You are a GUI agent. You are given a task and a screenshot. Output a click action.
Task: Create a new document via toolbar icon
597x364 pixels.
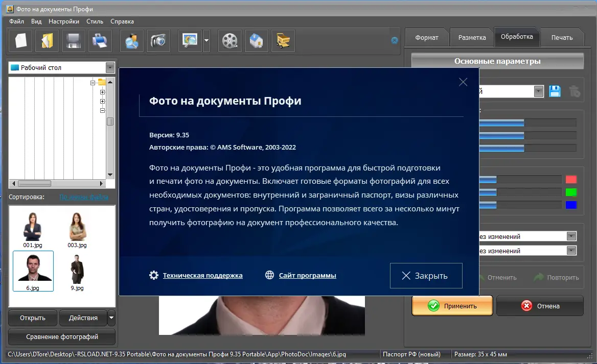(19, 41)
